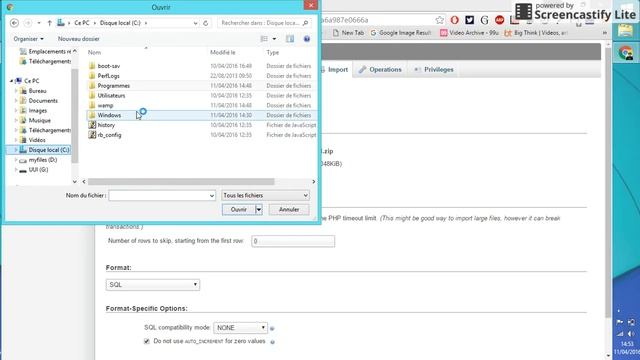Screen dimensions: 640x360
Task: Open the Ouvrir button split arrow
Action: 259,209
